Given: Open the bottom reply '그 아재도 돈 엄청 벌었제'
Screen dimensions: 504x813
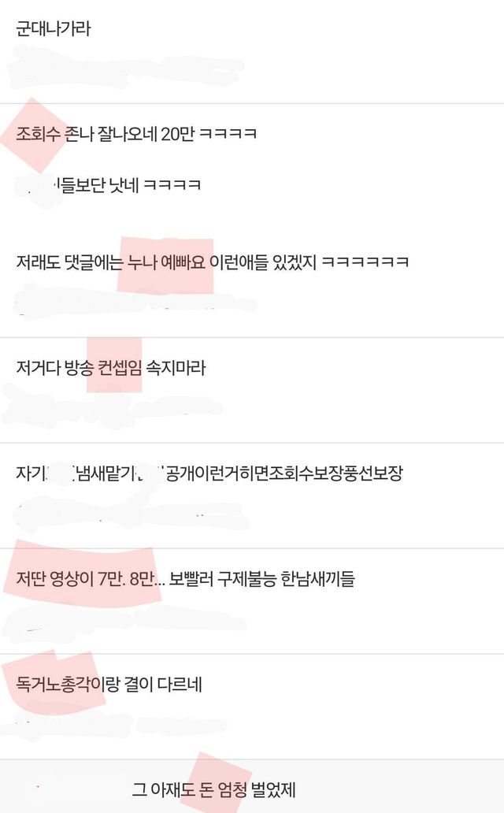Looking at the screenshot, I should (x=213, y=789).
